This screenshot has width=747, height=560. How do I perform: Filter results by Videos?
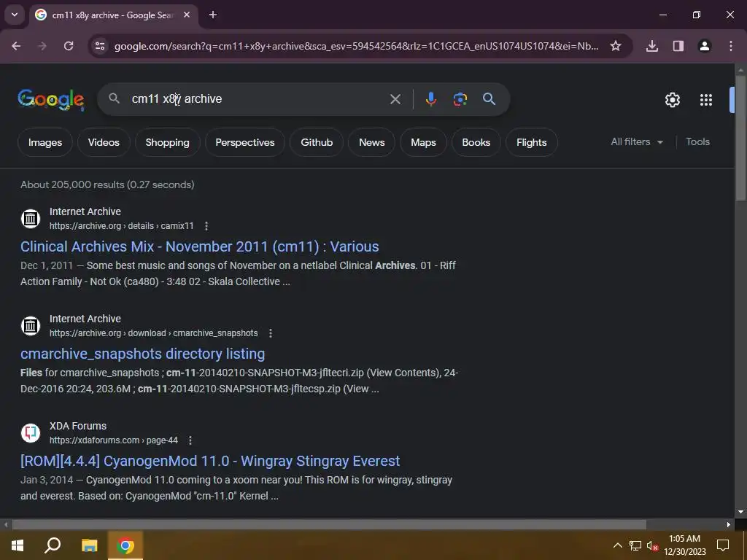click(x=104, y=142)
